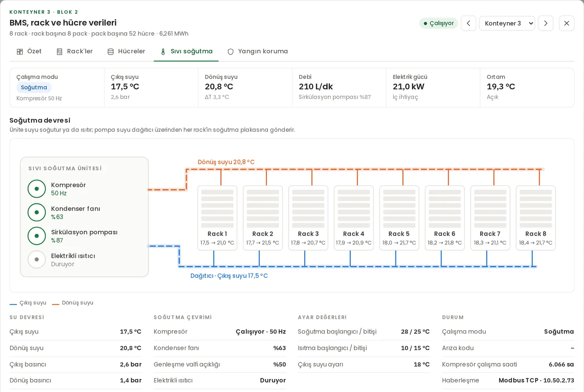Select the Rack 8 card in diagram

click(x=536, y=218)
